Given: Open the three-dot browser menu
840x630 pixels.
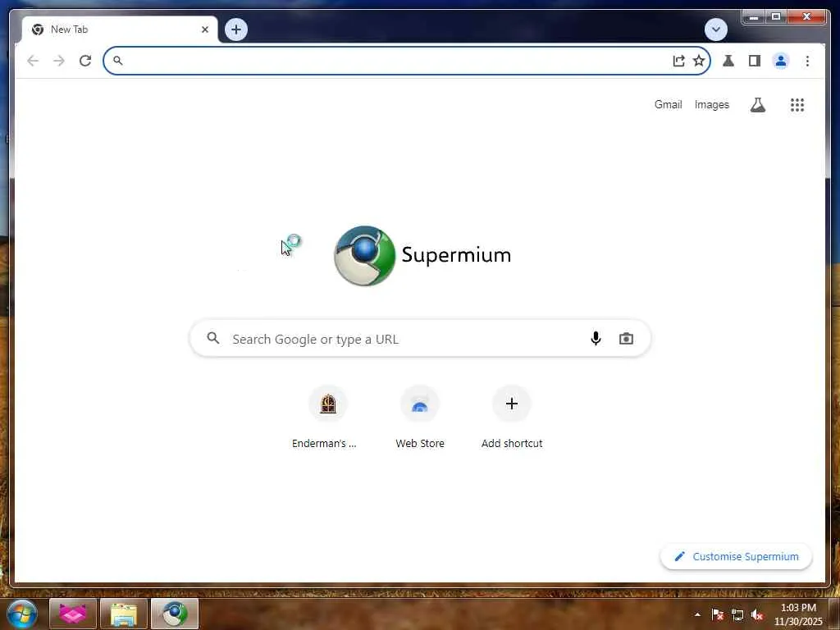Looking at the screenshot, I should [x=807, y=61].
